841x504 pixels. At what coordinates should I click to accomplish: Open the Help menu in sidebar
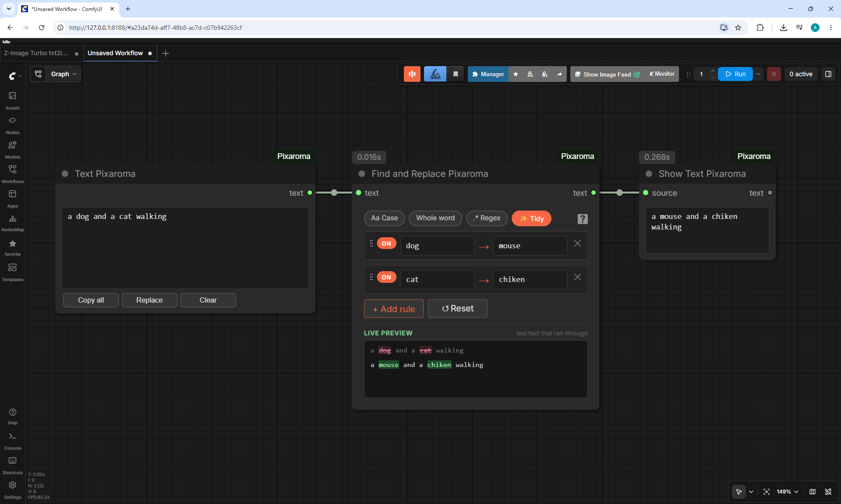[x=12, y=416]
